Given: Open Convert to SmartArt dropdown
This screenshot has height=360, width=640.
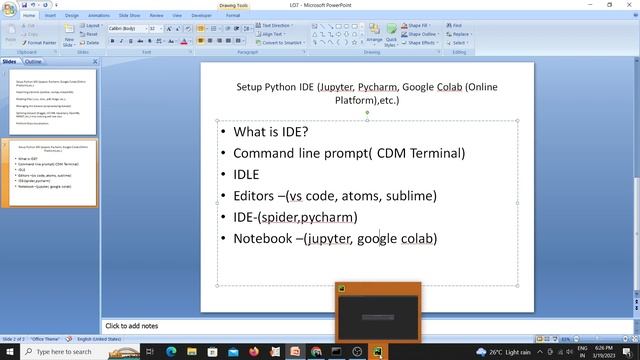Looking at the screenshot, I should click(280, 43).
